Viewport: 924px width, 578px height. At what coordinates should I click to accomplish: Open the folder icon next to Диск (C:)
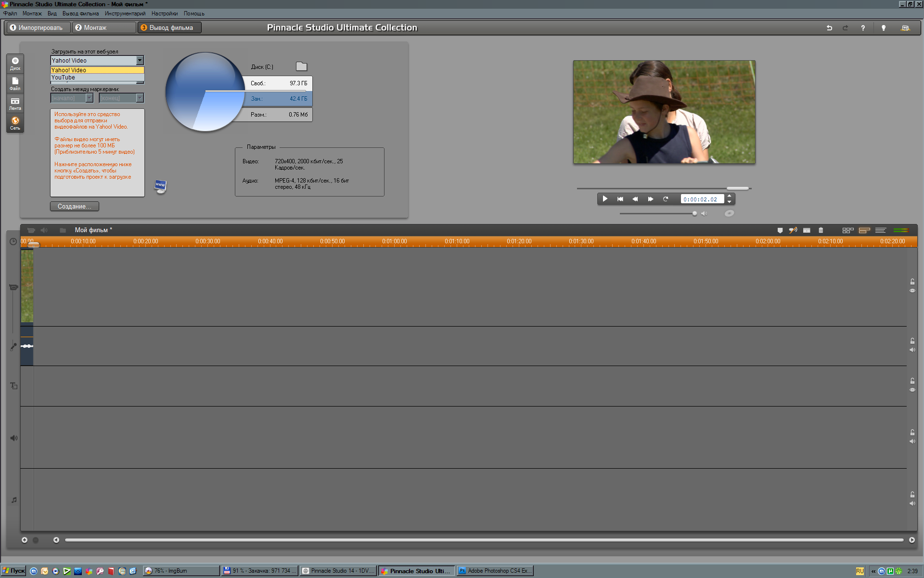pos(301,66)
